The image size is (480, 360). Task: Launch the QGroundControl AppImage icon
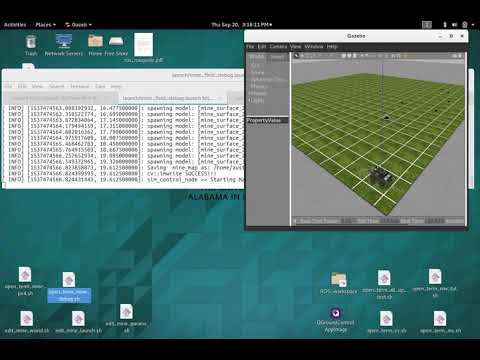(x=336, y=320)
